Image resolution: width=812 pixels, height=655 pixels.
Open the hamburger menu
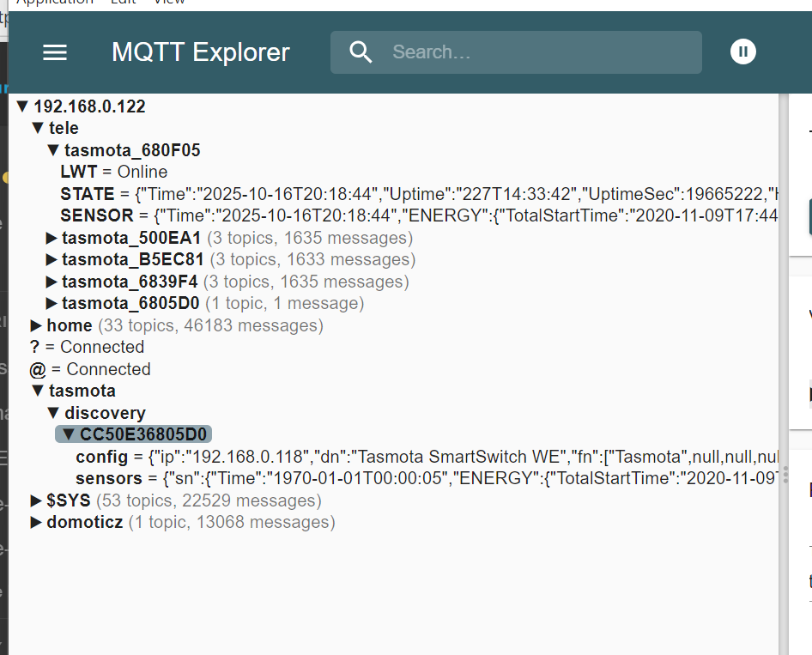55,52
